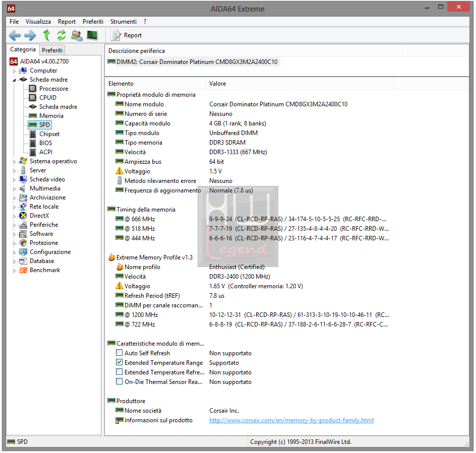Click the Report toolbar button

coord(126,35)
